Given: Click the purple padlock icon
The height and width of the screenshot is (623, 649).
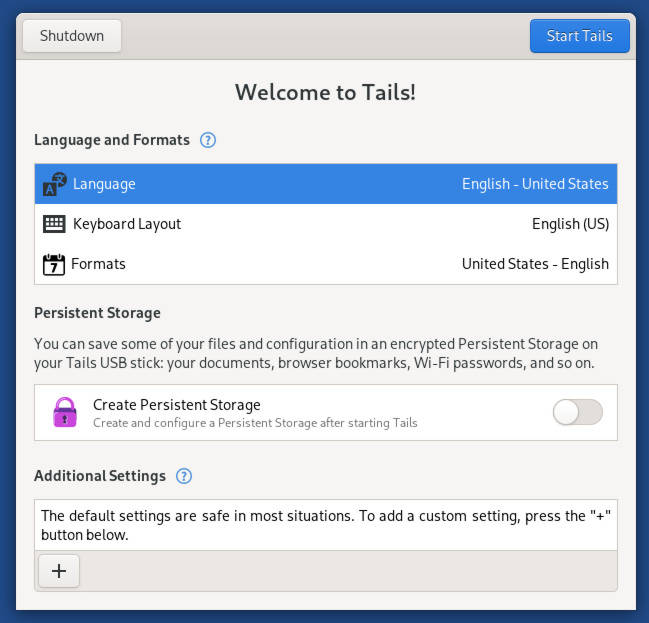Looking at the screenshot, I should click(x=65, y=412).
